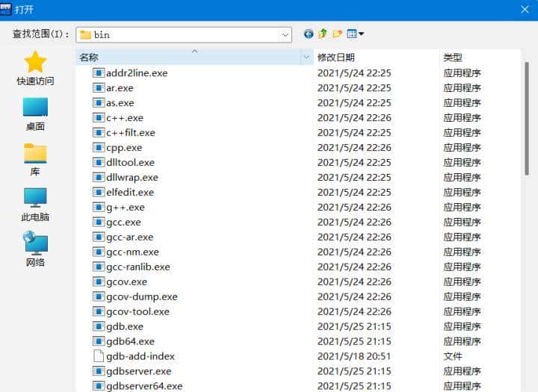This screenshot has width=538, height=392.
Task: Sort by the 类型 column header
Action: [480, 57]
